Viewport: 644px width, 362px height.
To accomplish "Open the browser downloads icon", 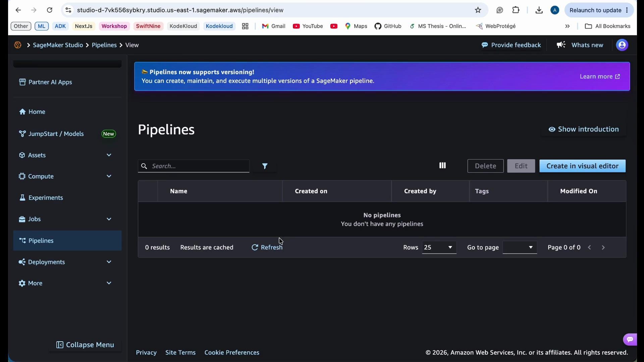I will tap(539, 10).
